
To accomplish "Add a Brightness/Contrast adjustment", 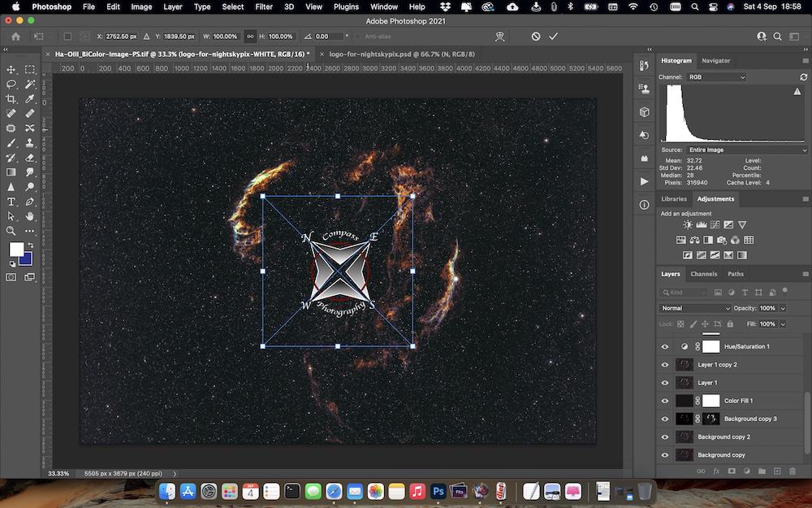I will coord(688,225).
